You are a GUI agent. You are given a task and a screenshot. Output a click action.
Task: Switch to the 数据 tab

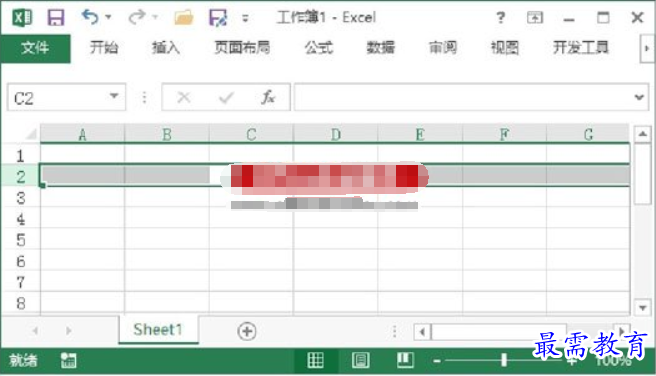click(381, 48)
